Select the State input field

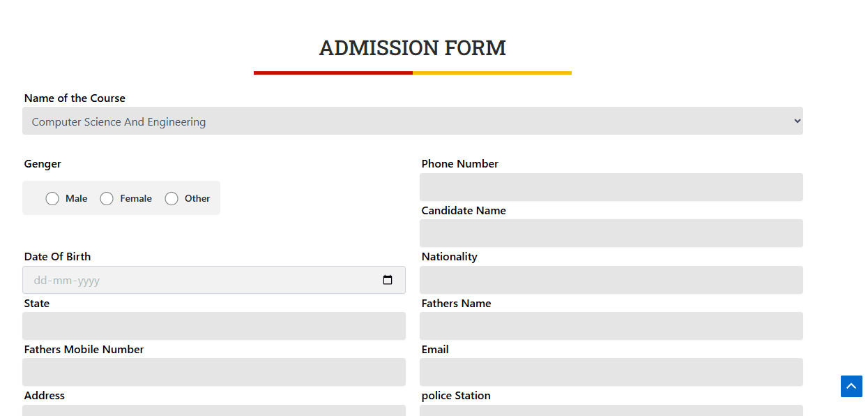click(213, 326)
